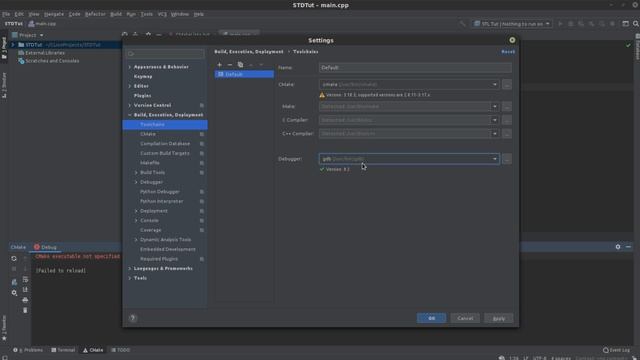Screen dimensions: 640x360
Task: Open the Make dropdown
Action: point(495,107)
